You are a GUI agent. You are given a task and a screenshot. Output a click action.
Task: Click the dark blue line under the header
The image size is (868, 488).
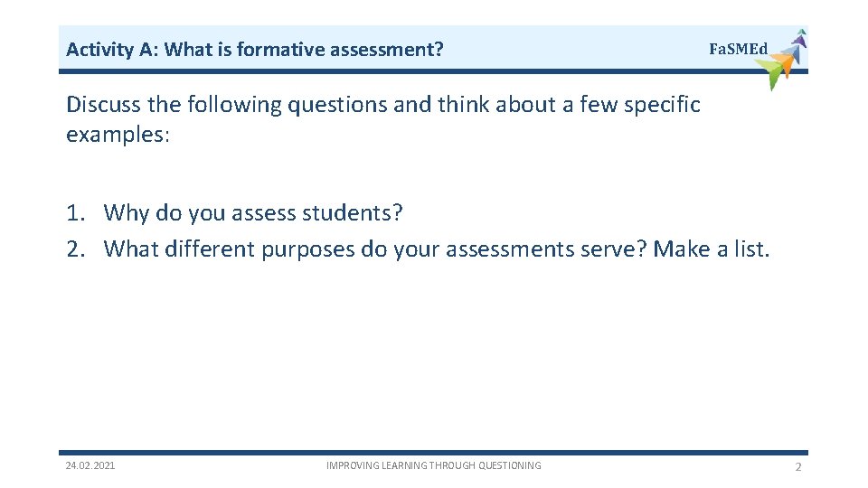407,70
